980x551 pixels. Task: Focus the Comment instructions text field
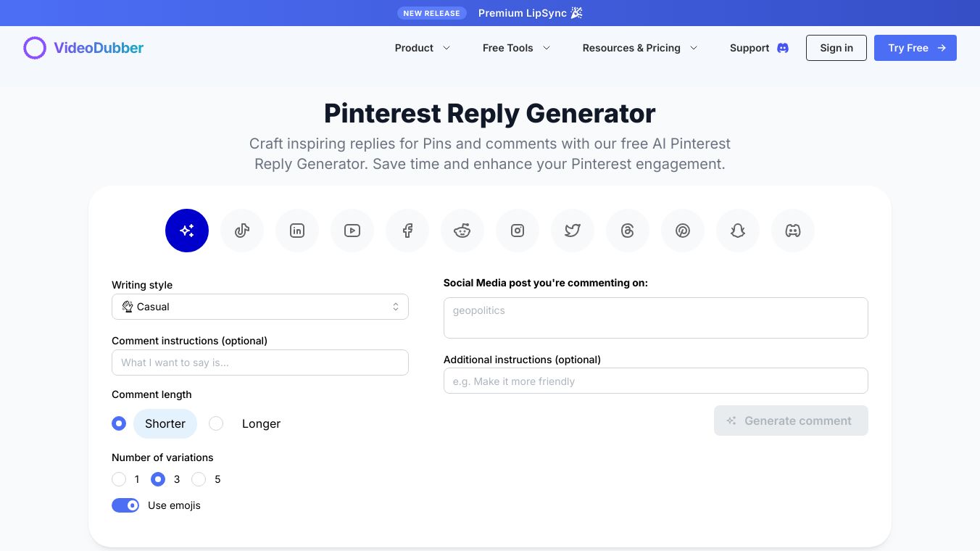tap(259, 362)
